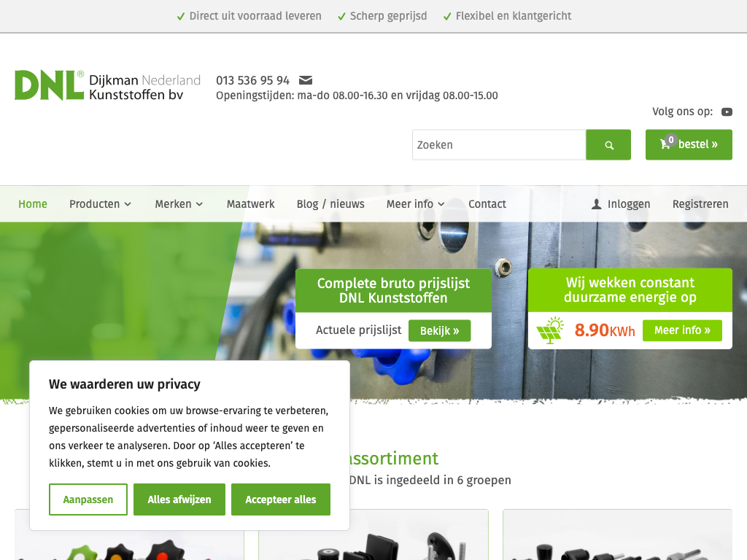Click the DNL company logo
Screen dimensions: 747x560
107,85
